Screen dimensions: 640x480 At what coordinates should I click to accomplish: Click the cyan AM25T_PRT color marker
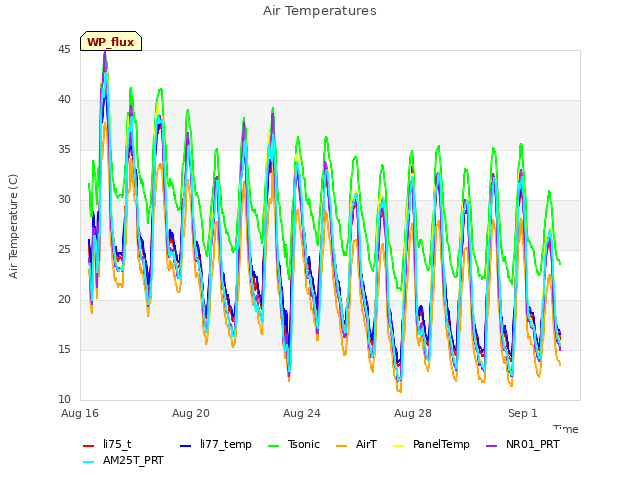(x=89, y=462)
